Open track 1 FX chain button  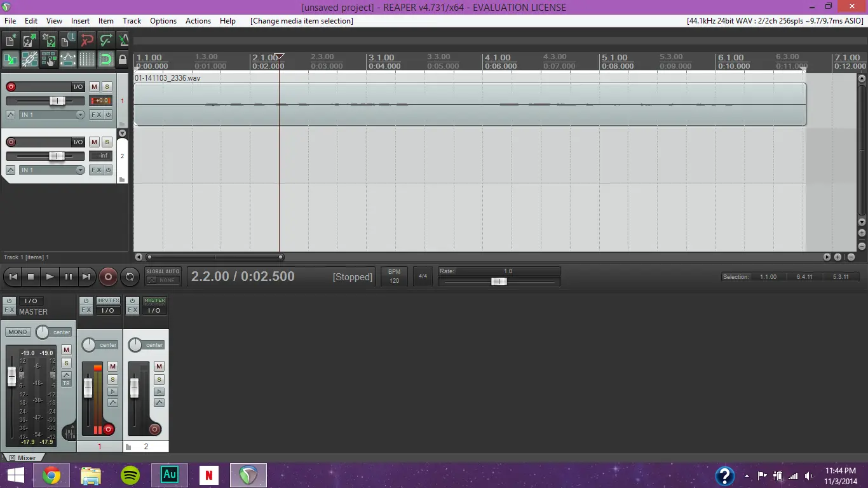(96, 115)
